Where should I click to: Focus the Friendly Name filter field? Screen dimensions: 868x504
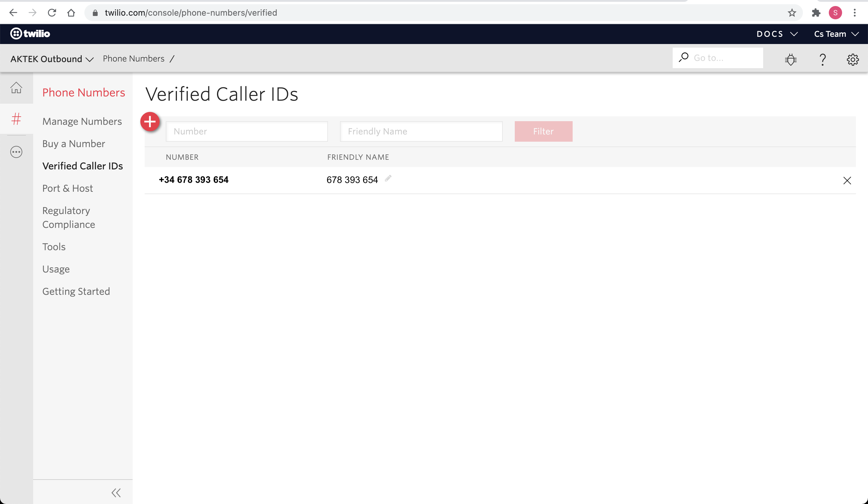(421, 131)
